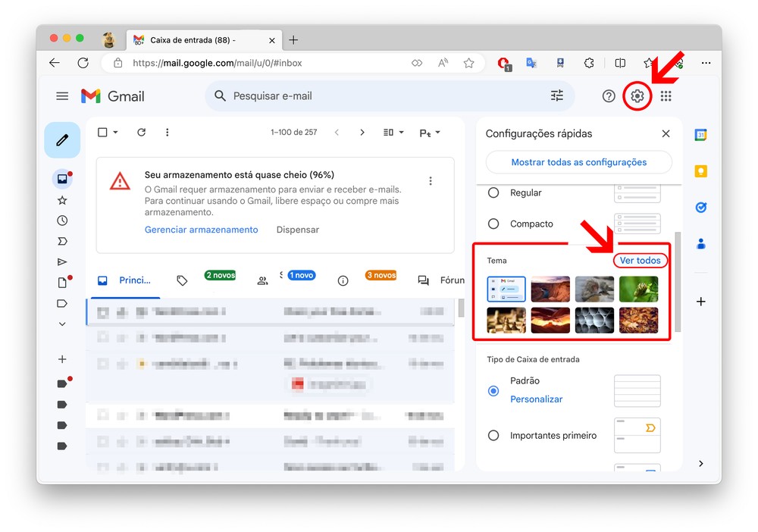Viewport: 758px width, 532px height.
Task: Get add-ons plus in side panel
Action: (x=701, y=302)
